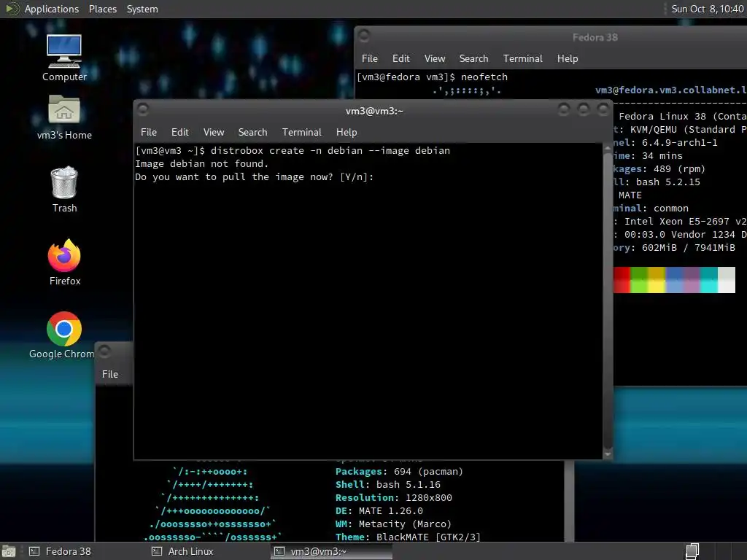747x560 pixels.
Task: Click the Arch Linux window vertical scrollbar
Action: (x=569, y=500)
